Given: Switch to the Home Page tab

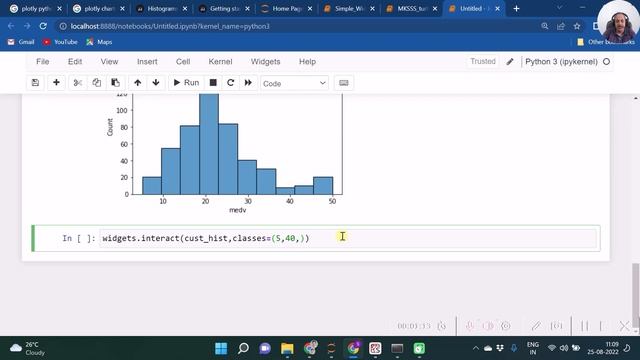Looking at the screenshot, I should (x=287, y=9).
